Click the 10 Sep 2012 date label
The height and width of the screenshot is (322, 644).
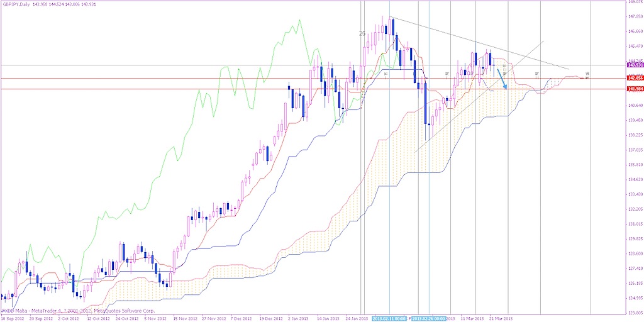click(x=14, y=319)
